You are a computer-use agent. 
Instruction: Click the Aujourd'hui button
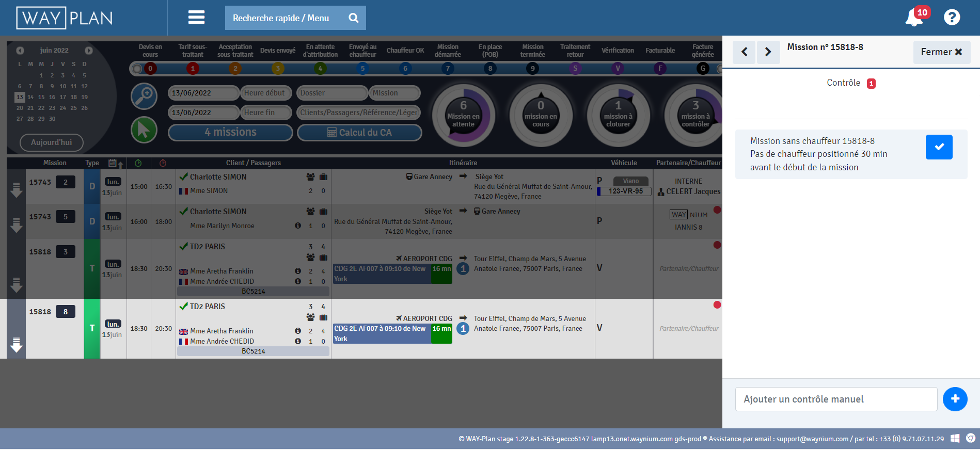(x=52, y=142)
